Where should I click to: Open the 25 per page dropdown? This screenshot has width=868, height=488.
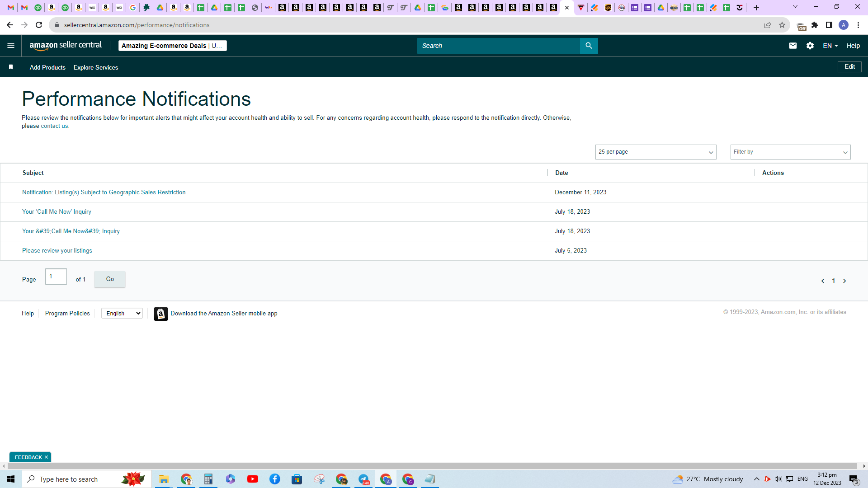656,152
